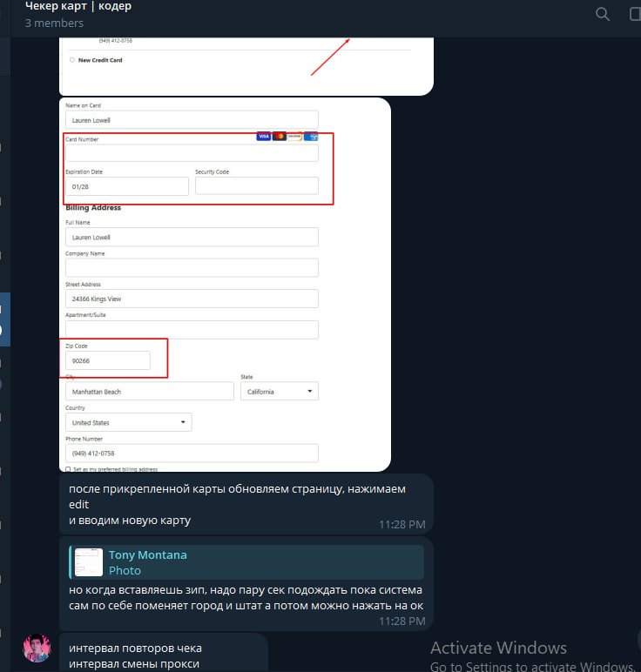Click the Discover logo above card number

pyautogui.click(x=294, y=137)
